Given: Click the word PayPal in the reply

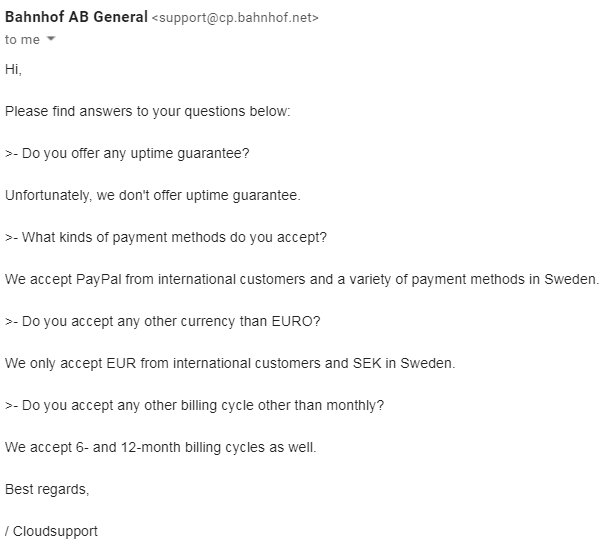Looking at the screenshot, I should pos(99,280).
